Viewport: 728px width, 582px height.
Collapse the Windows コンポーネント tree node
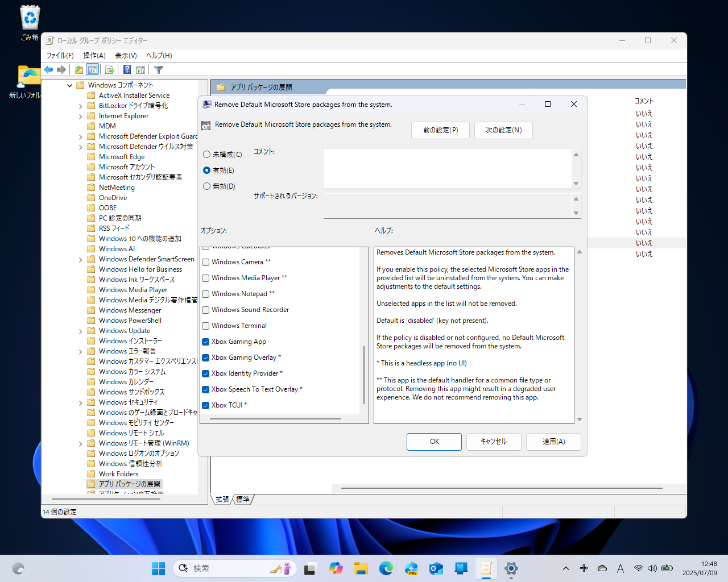[70, 85]
